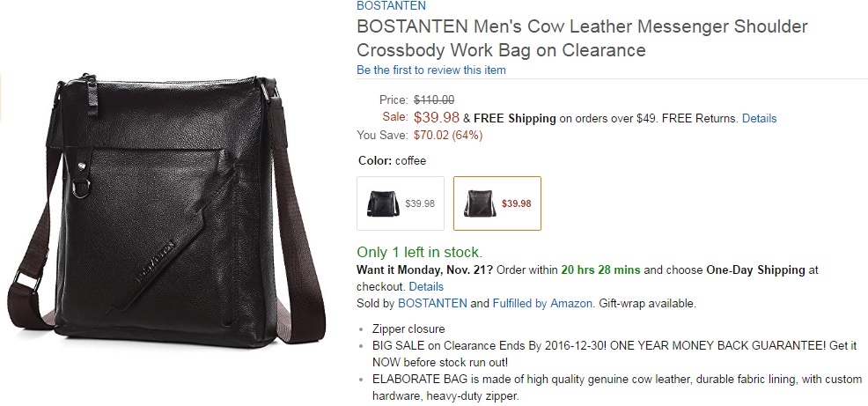Image resolution: width=868 pixels, height=406 pixels.
Task: Click the crossed-out $110.00 list price
Action: point(434,100)
